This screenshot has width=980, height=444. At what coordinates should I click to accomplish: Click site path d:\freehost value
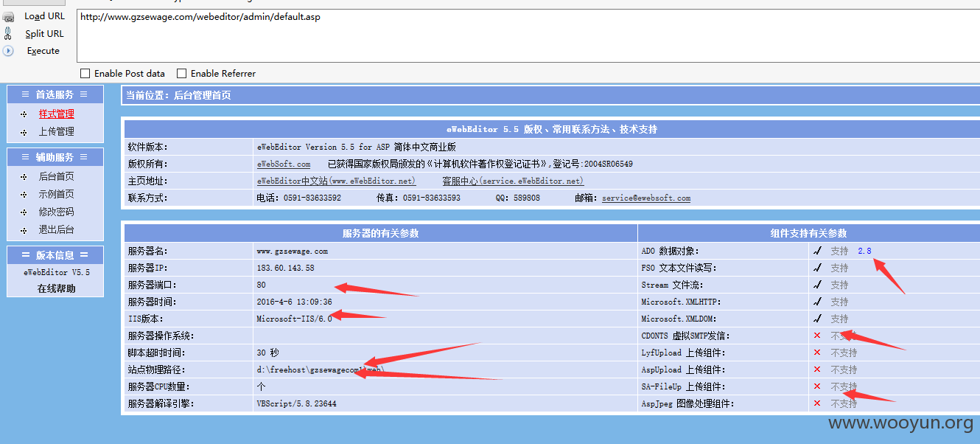[x=321, y=370]
